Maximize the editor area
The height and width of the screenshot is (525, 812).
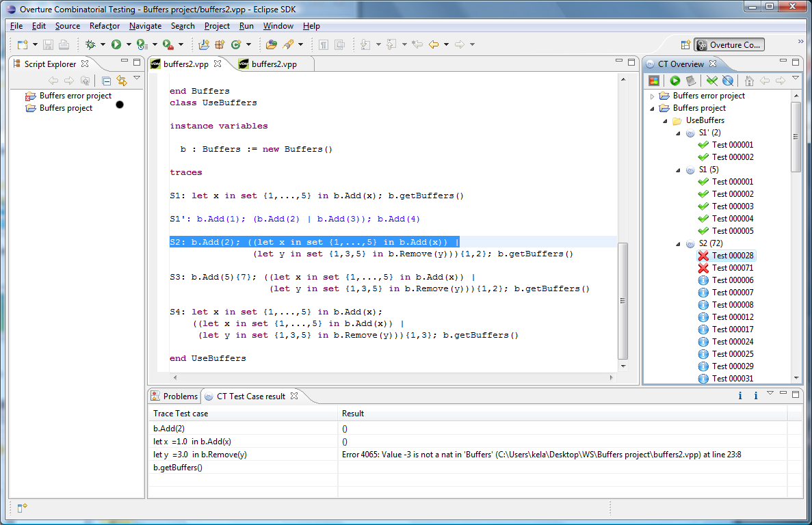631,62
